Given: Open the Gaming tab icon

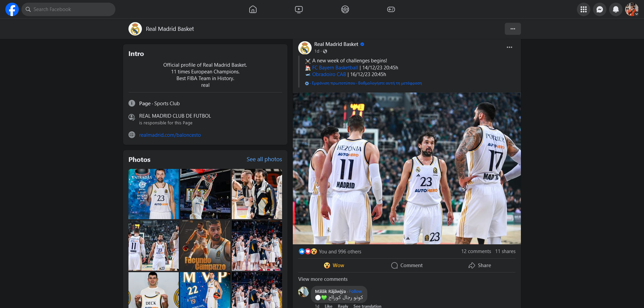Looking at the screenshot, I should point(391,9).
